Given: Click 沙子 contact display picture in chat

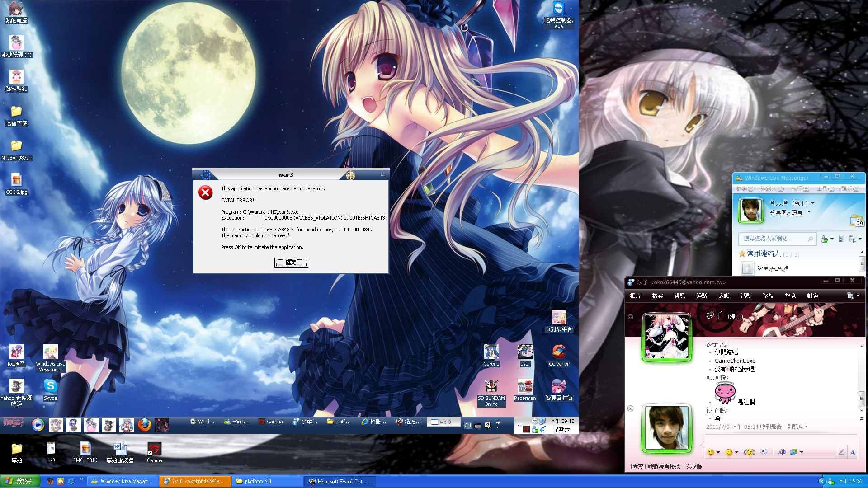Looking at the screenshot, I should pos(667,337).
